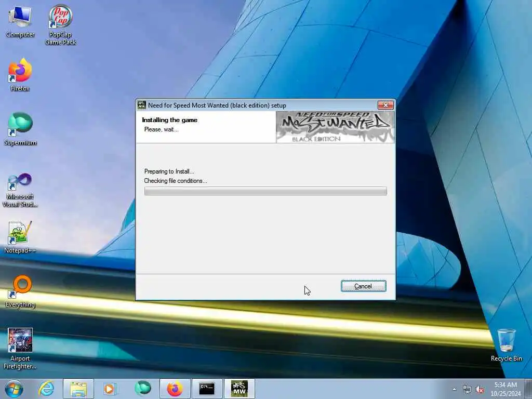Open the Computer desktop icon
532x399 pixels.
(20, 22)
